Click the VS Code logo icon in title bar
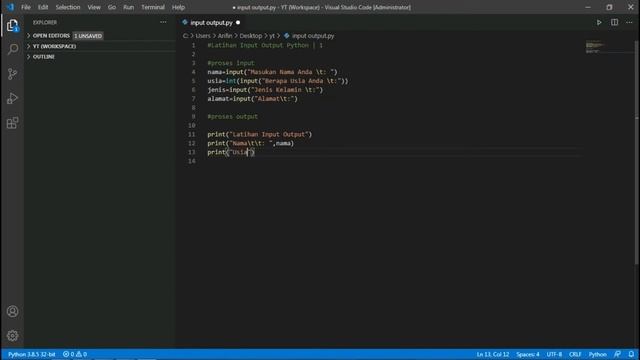The height and width of the screenshot is (360, 640). [10, 7]
